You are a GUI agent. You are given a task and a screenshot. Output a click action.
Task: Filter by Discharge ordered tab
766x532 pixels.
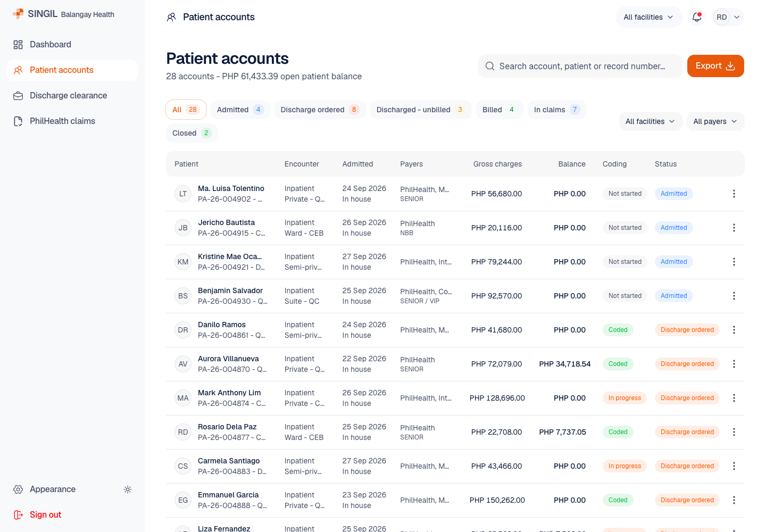point(320,110)
